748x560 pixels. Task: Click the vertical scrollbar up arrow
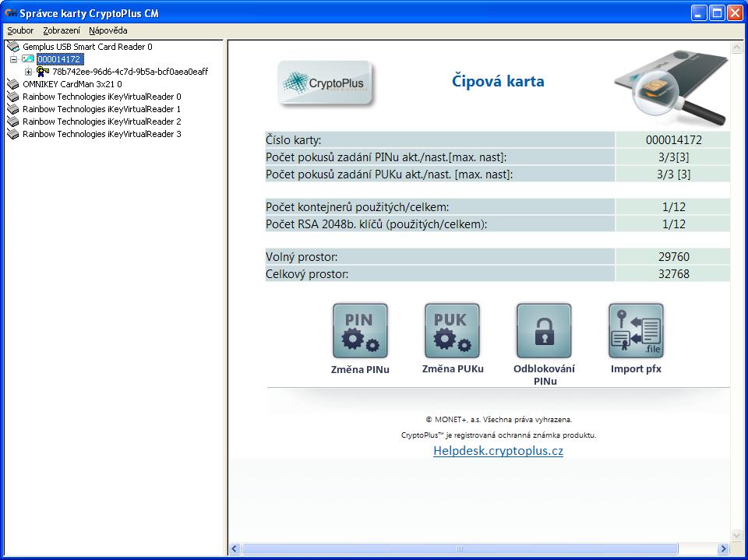tap(736, 48)
